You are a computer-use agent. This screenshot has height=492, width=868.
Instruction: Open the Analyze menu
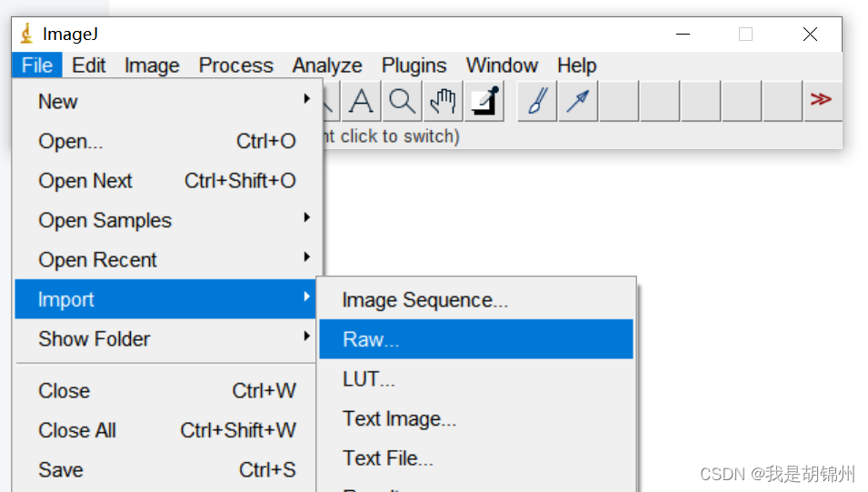[x=327, y=65]
